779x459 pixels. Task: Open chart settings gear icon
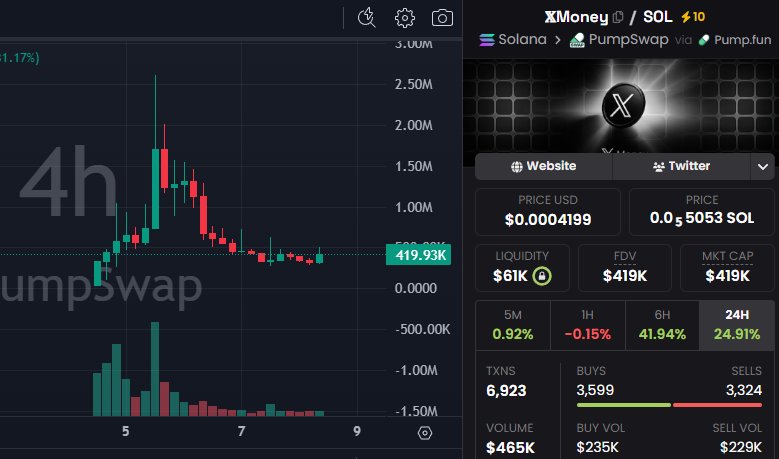coord(404,17)
